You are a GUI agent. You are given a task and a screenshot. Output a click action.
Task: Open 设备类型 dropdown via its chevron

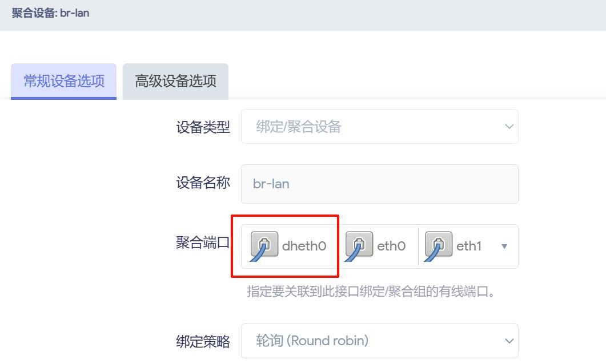509,127
